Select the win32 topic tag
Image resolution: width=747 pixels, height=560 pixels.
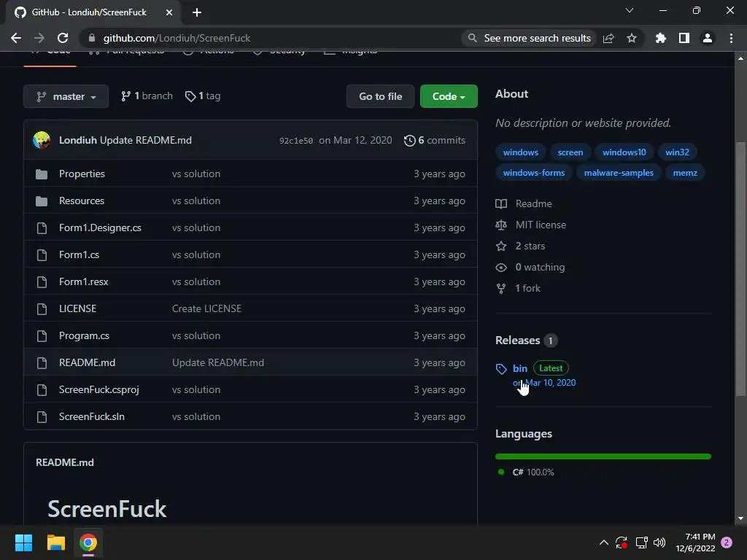pos(678,152)
